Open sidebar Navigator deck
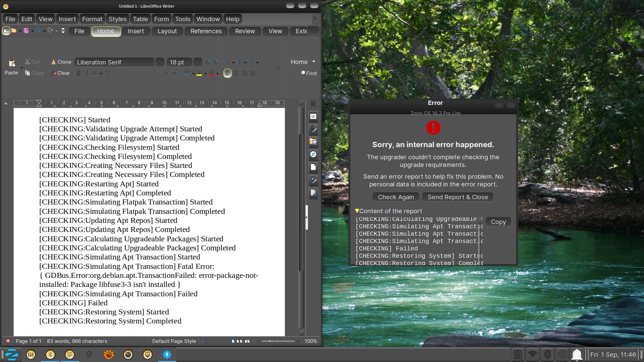This screenshot has height=362, width=644. click(313, 154)
